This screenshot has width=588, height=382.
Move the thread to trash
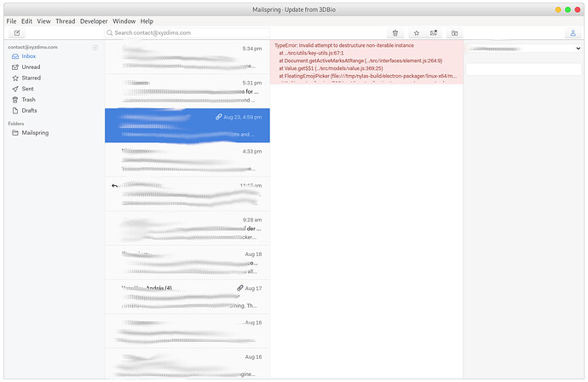tap(395, 33)
